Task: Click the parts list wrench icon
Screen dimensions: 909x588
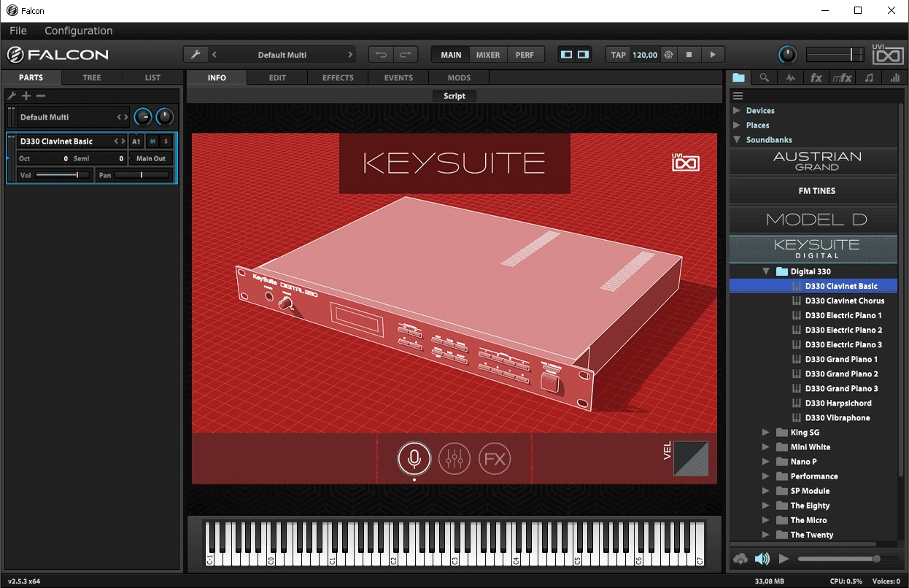Action: point(12,96)
